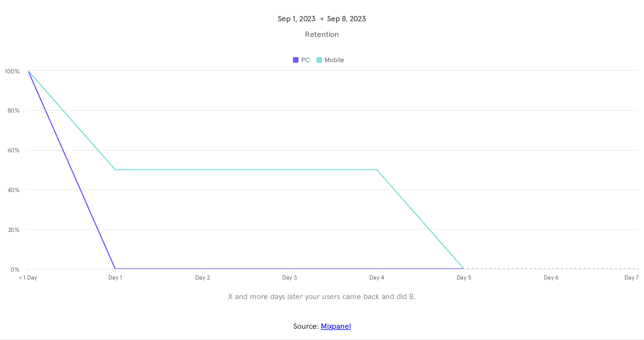Click the 60% y-axis label
The image size is (644, 340).
point(13,150)
